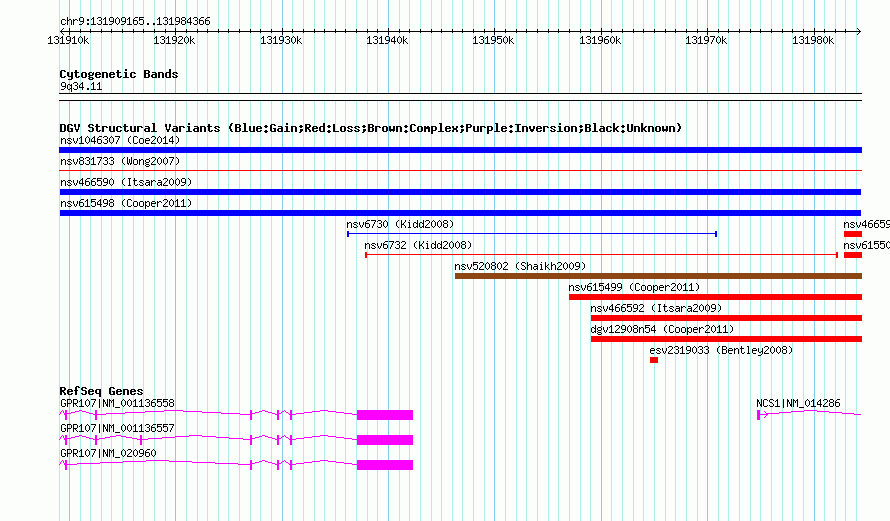Open the GPR107|NM_001136557 transcript label
Image resolution: width=890 pixels, height=521 pixels.
117,428
